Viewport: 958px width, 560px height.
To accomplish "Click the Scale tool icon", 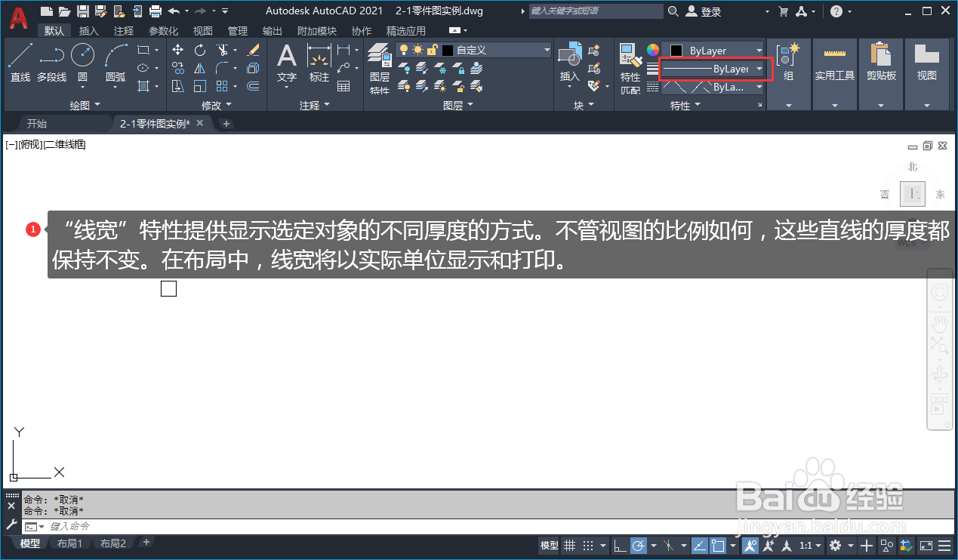I will (x=200, y=86).
